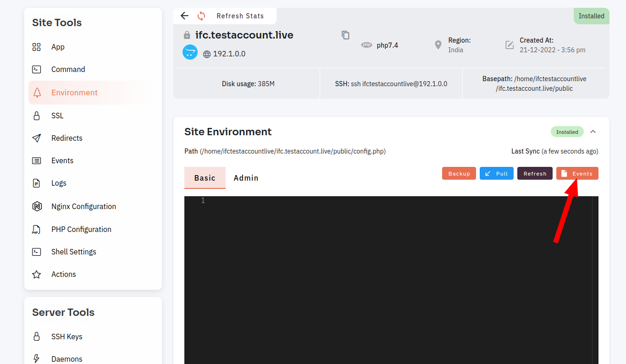
Task: Click the Backup button
Action: tap(459, 173)
